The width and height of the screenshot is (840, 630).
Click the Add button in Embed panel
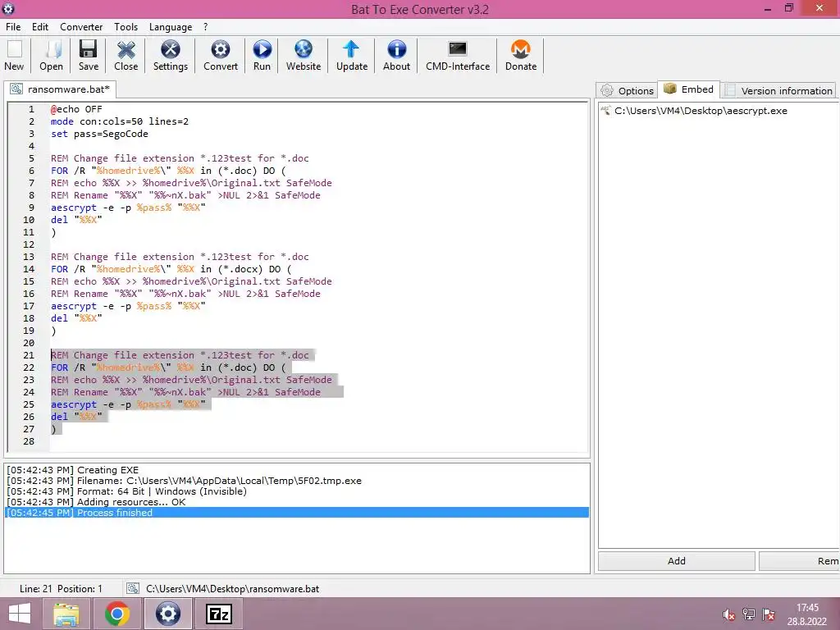(677, 561)
